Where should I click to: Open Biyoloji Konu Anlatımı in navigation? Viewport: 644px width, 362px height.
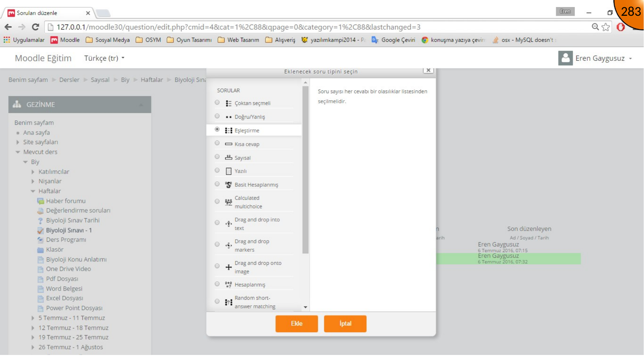pyautogui.click(x=76, y=259)
